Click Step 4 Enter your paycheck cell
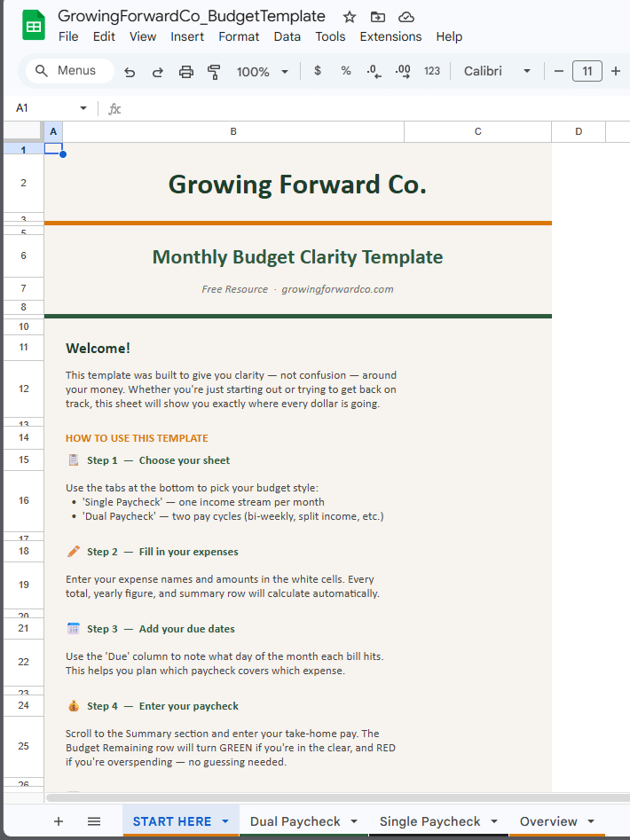 tap(153, 706)
